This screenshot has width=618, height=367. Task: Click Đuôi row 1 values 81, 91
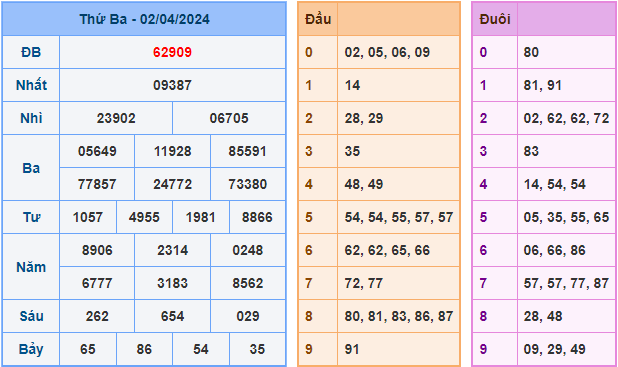(542, 85)
